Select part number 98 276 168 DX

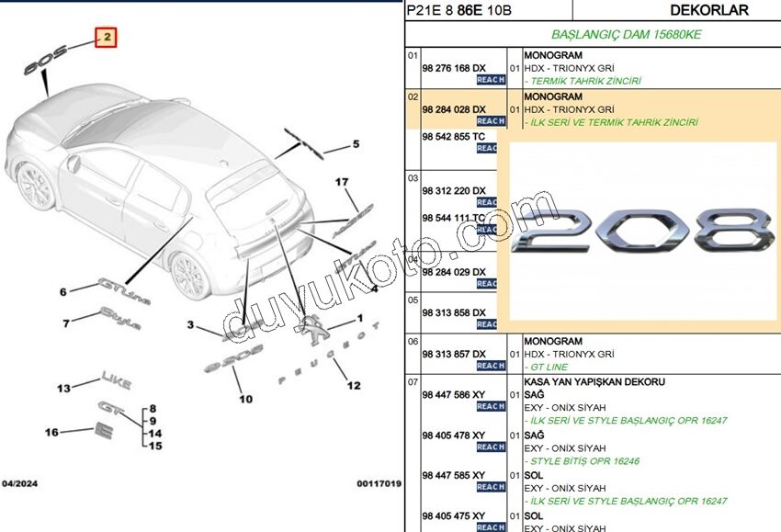coord(454,68)
